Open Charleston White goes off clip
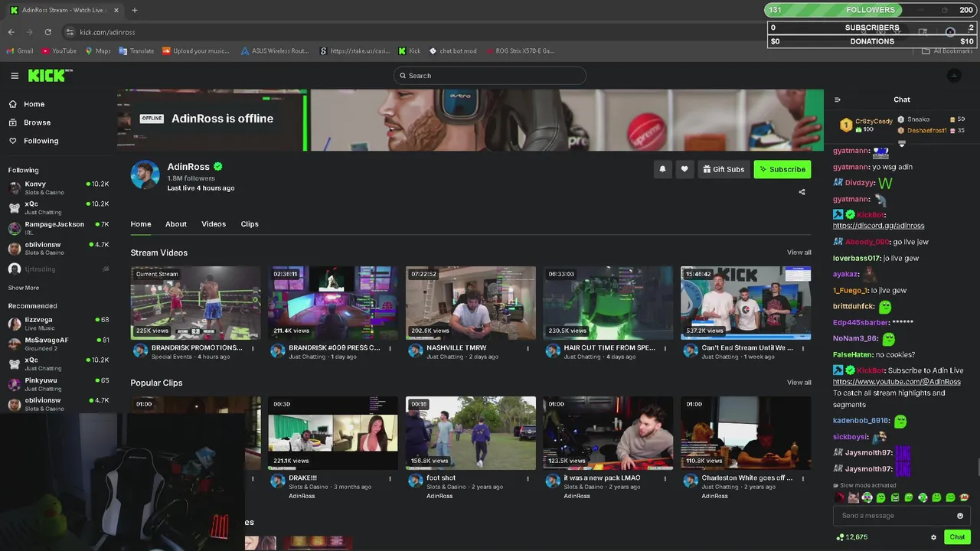980x551 pixels. pos(746,432)
